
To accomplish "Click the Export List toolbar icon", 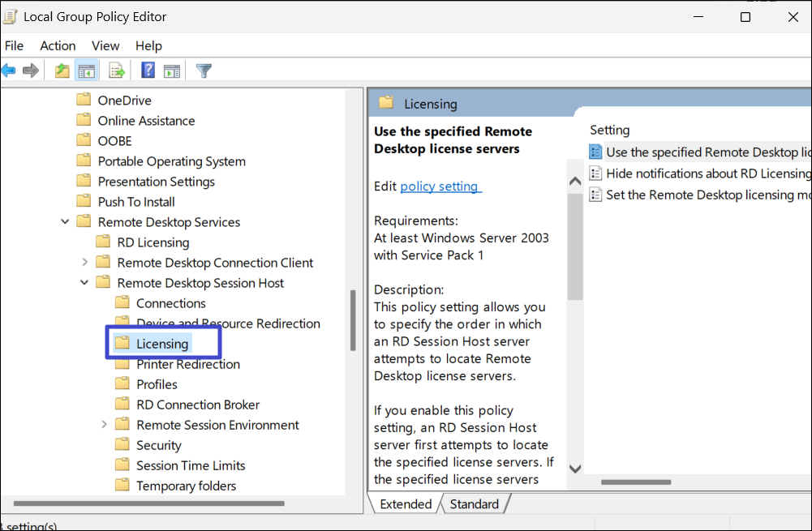I will (x=117, y=71).
